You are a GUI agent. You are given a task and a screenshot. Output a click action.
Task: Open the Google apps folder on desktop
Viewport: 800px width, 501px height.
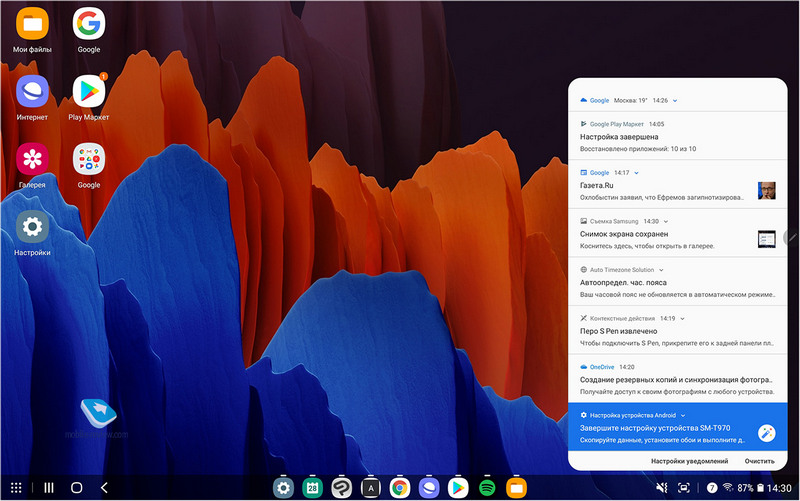pyautogui.click(x=89, y=160)
